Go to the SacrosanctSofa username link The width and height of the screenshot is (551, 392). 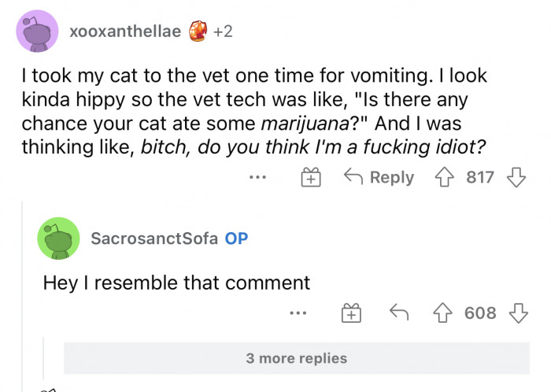click(x=154, y=238)
